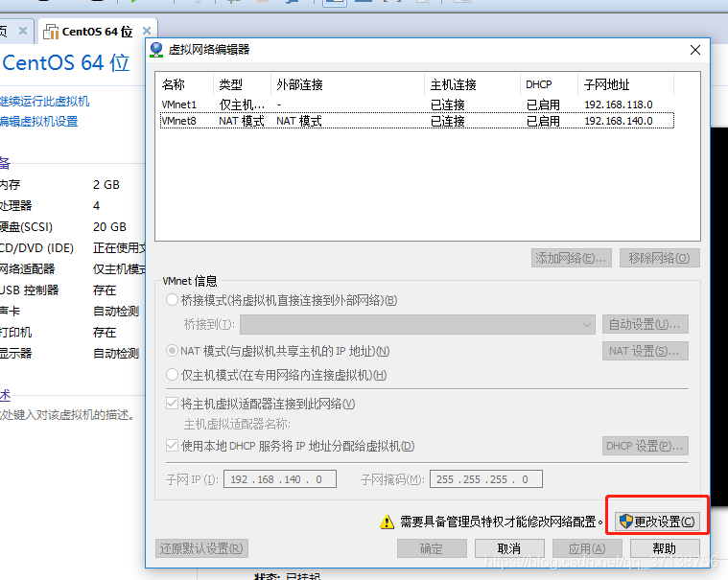Click 继续运行此虚拟机 link in VMware window
Screen dimensions: 728x580
pos(44,102)
